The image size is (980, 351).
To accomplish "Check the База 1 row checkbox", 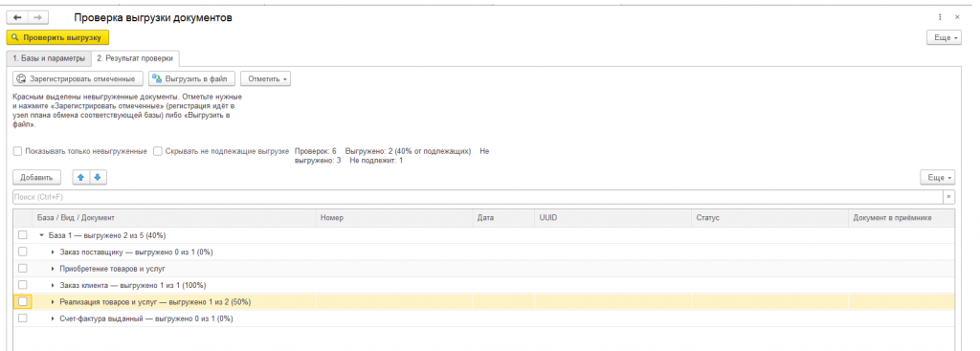I will (x=23, y=235).
